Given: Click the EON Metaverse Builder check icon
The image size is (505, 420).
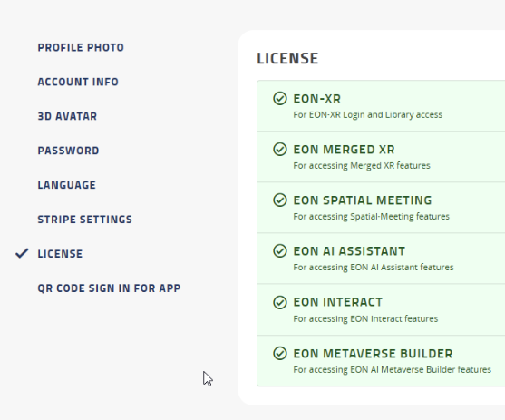Looking at the screenshot, I should coord(280,353).
